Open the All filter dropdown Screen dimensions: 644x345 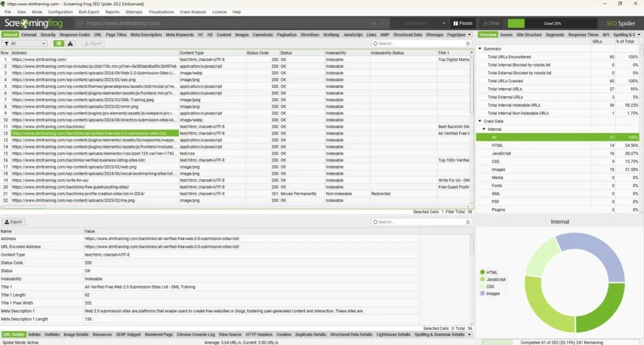click(25, 43)
